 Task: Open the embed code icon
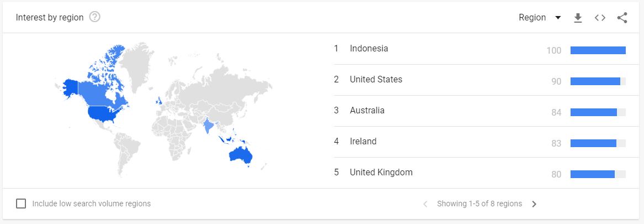tap(600, 18)
